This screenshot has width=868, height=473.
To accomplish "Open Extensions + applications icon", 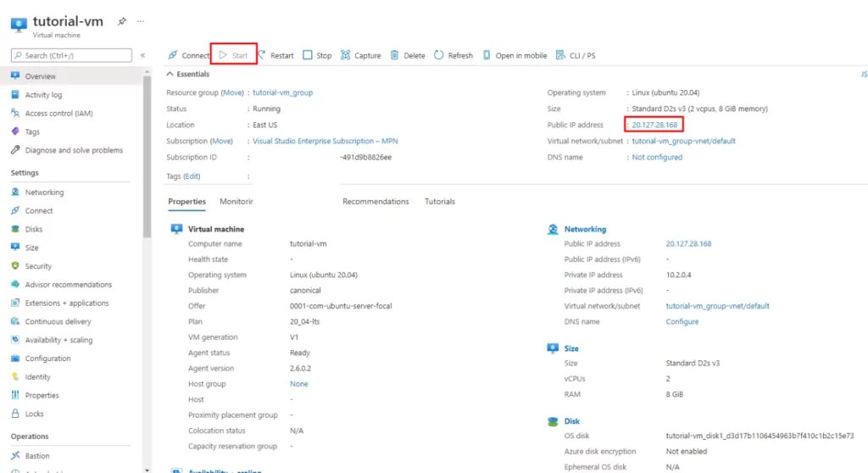I will 15,303.
